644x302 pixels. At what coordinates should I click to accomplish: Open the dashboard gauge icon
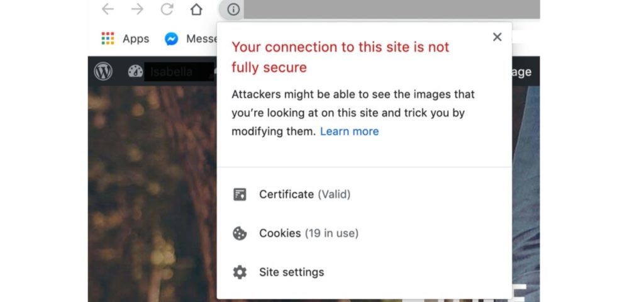click(135, 72)
